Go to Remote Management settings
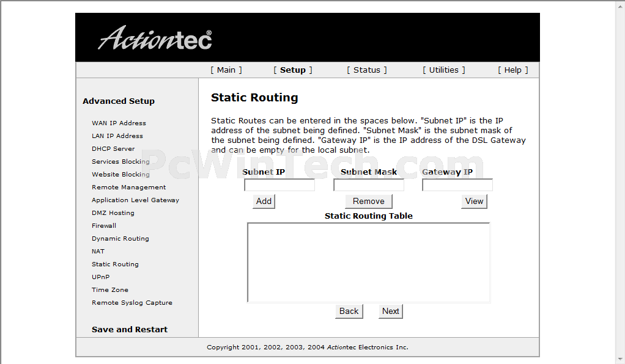The image size is (625, 364). pyautogui.click(x=129, y=187)
